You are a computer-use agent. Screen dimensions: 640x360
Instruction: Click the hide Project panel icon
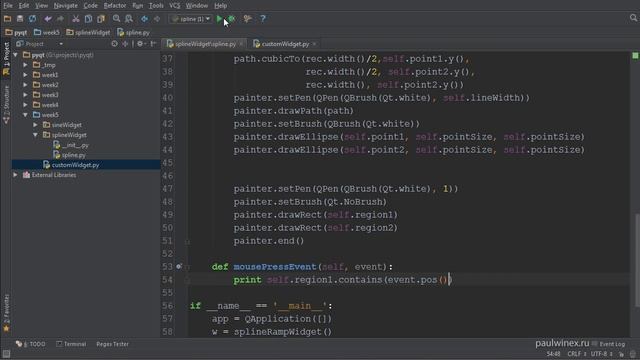pos(153,44)
